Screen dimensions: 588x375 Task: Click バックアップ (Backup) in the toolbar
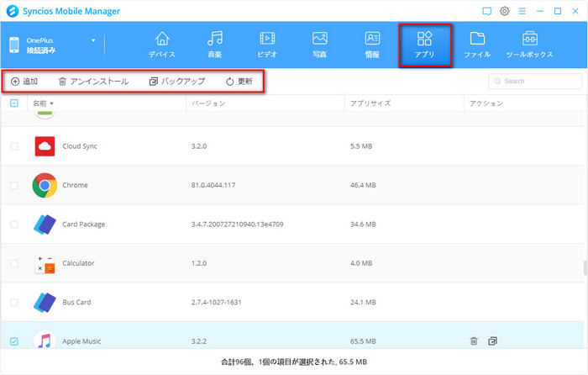pos(177,81)
